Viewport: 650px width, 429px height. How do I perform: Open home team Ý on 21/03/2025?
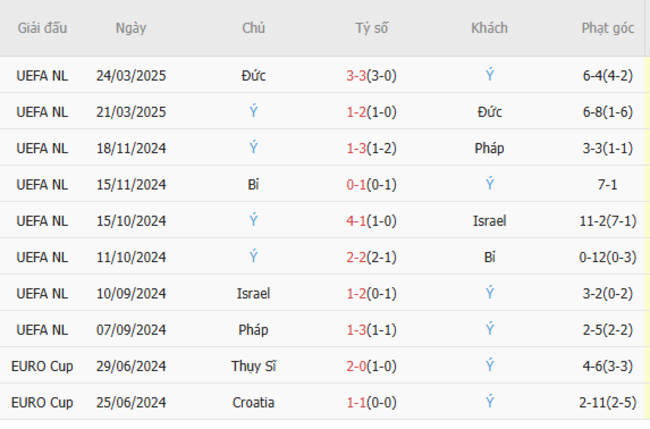point(254,111)
